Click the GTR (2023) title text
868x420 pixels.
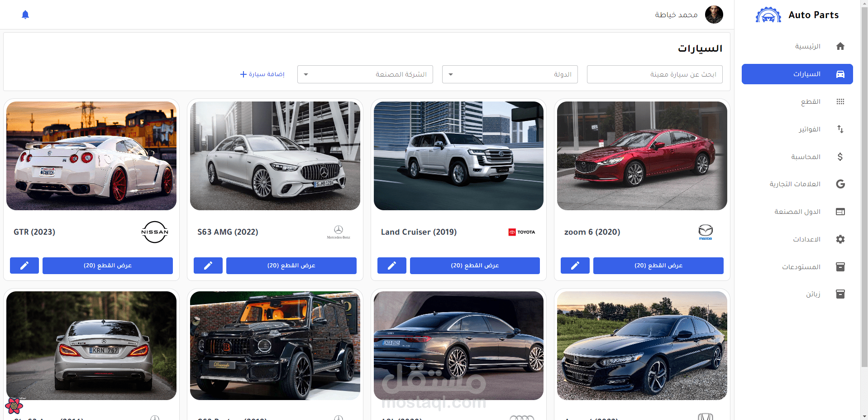point(34,232)
